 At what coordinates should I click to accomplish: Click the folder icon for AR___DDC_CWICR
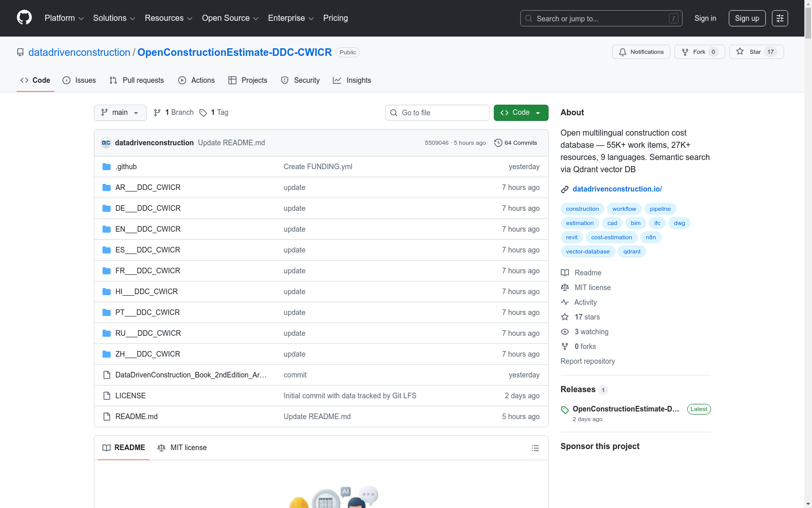[x=107, y=187]
